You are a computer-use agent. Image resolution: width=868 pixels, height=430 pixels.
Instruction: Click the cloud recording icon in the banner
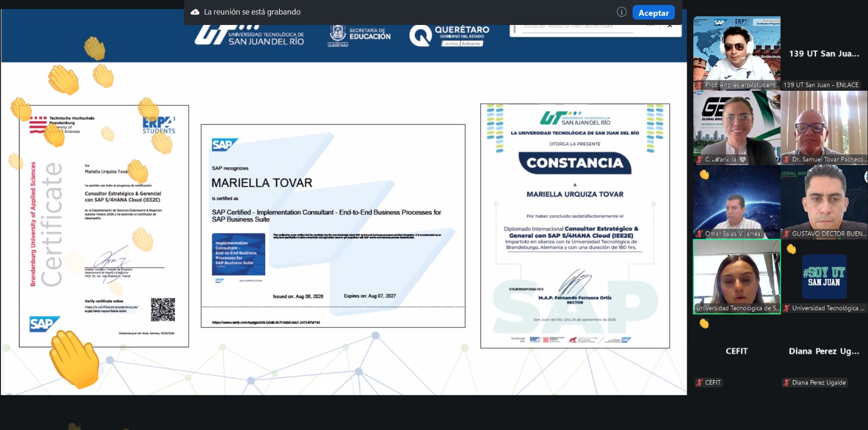click(195, 12)
